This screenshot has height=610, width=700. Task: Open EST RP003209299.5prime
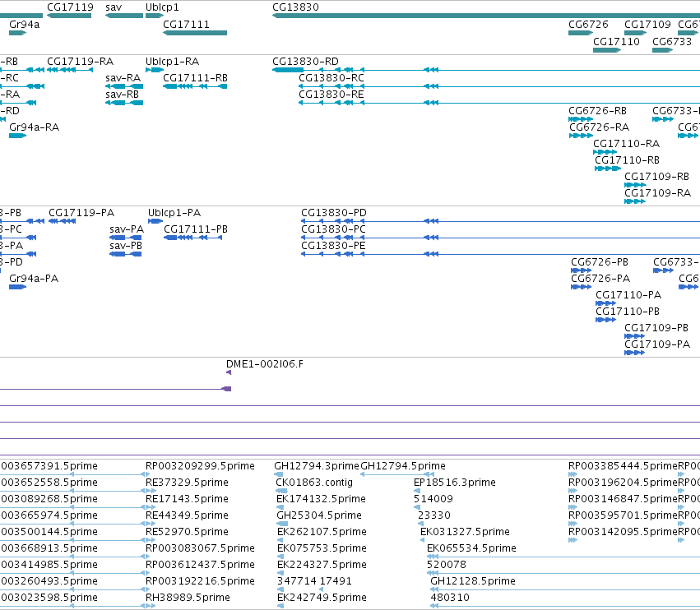click(200, 466)
